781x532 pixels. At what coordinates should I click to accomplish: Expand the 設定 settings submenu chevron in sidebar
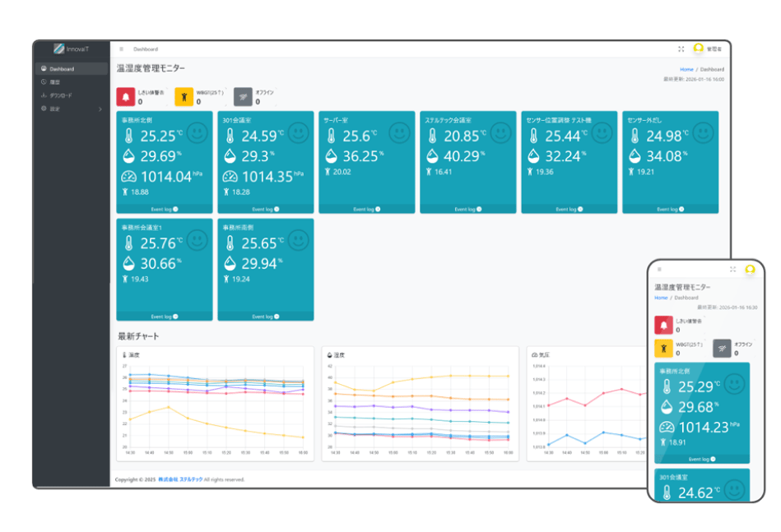coord(100,109)
